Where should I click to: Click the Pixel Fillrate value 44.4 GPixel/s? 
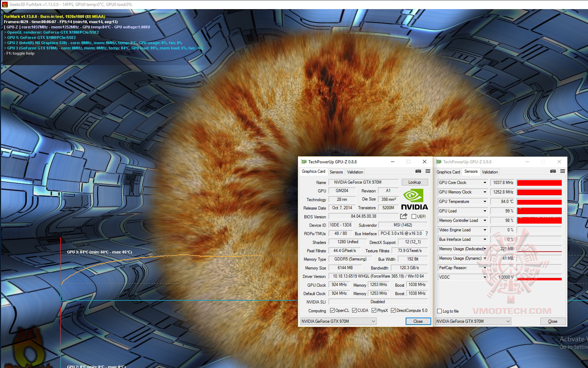[344, 251]
